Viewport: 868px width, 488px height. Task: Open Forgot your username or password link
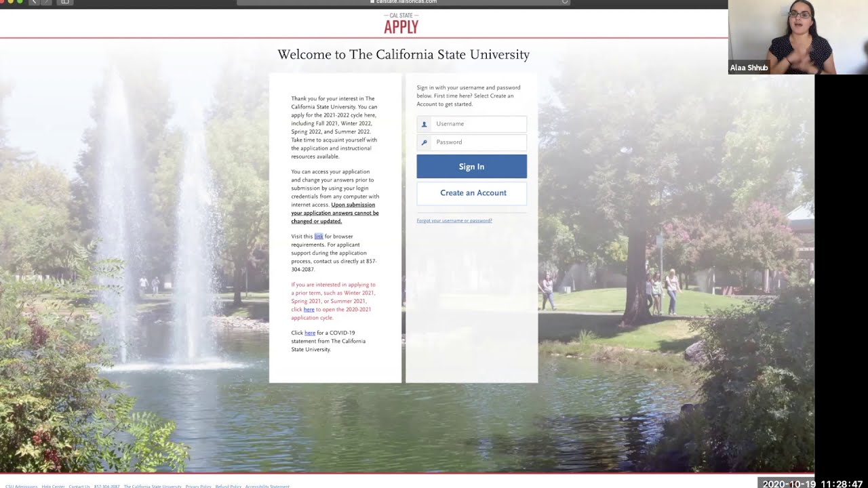[x=454, y=221]
